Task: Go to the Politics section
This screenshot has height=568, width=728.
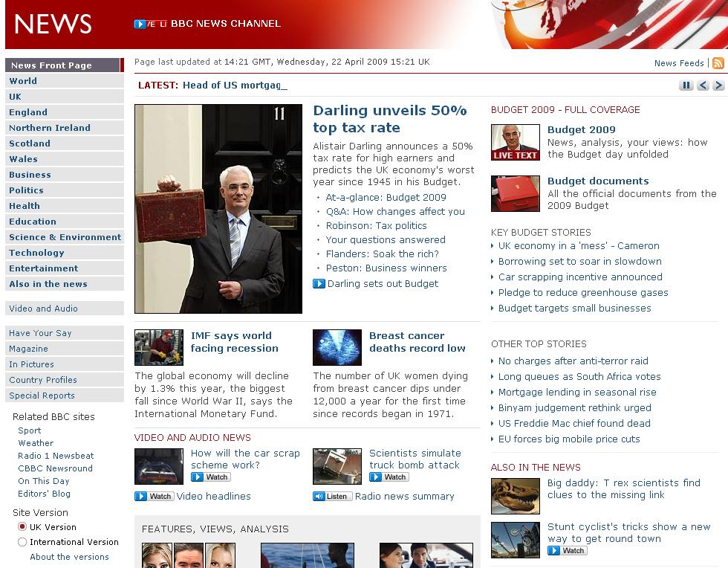Action: click(x=65, y=190)
